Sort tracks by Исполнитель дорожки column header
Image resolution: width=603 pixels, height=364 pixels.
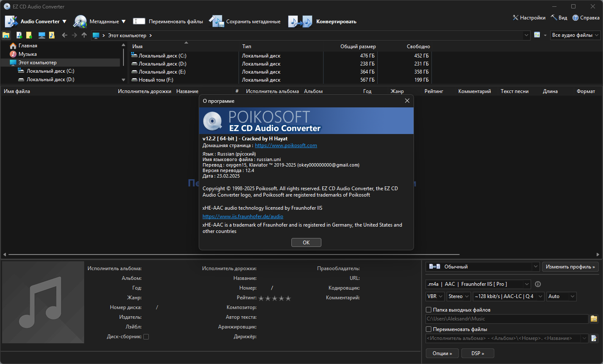145,91
